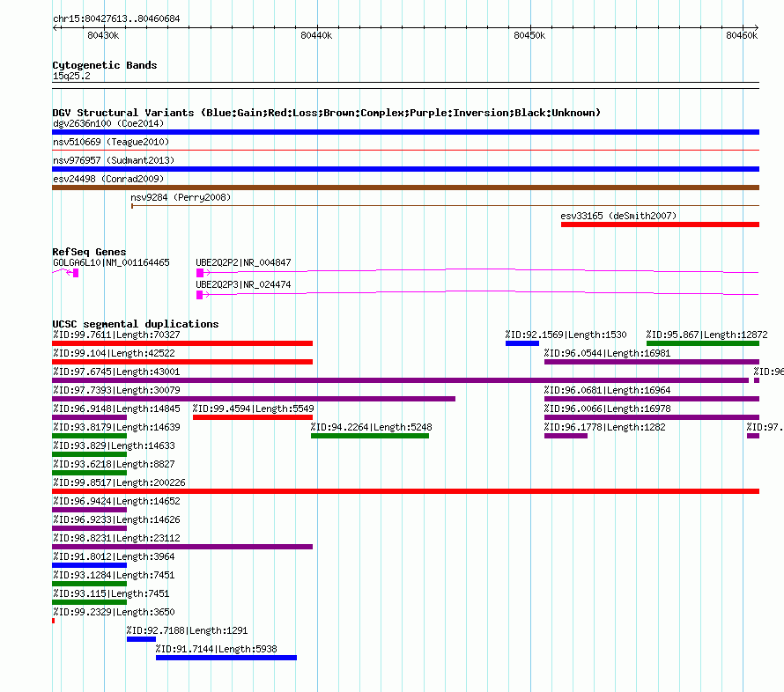Select the %ID:99.2329 Length:3650 duplication label
Image resolution: width=784 pixels, height=692 pixels.
click(114, 612)
